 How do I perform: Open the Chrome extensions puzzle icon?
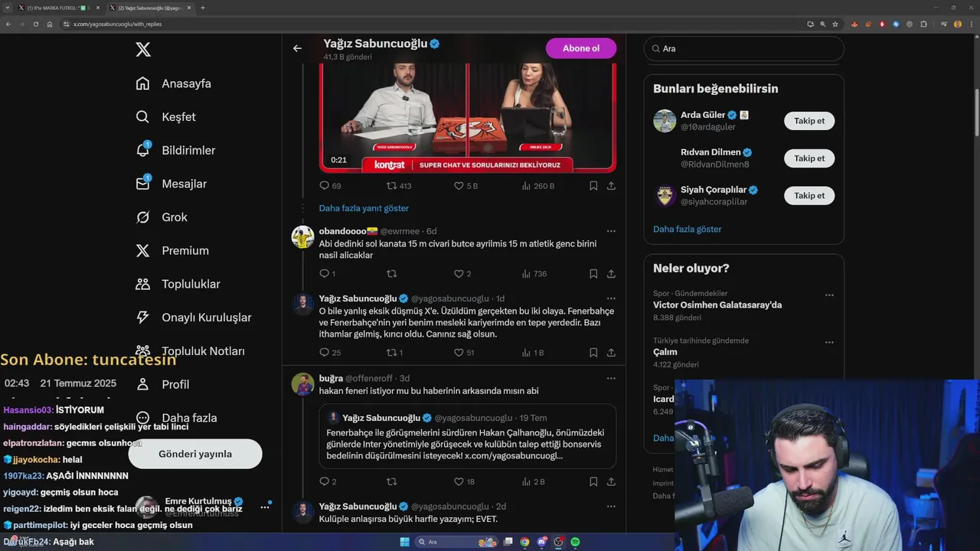(x=923, y=24)
